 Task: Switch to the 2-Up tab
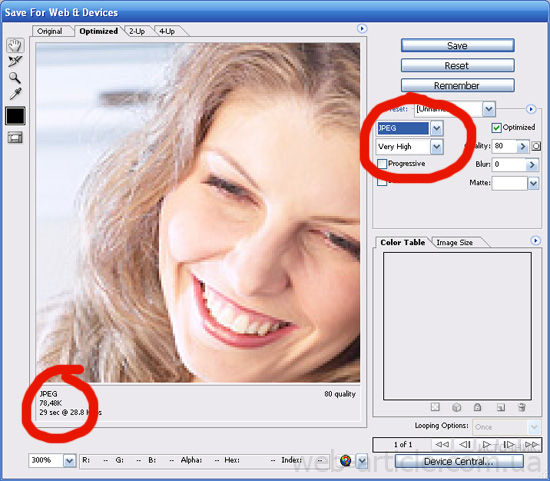(137, 31)
